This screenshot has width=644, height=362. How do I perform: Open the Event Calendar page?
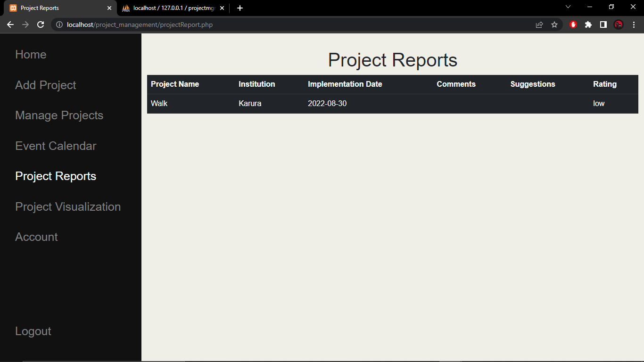[x=56, y=146]
